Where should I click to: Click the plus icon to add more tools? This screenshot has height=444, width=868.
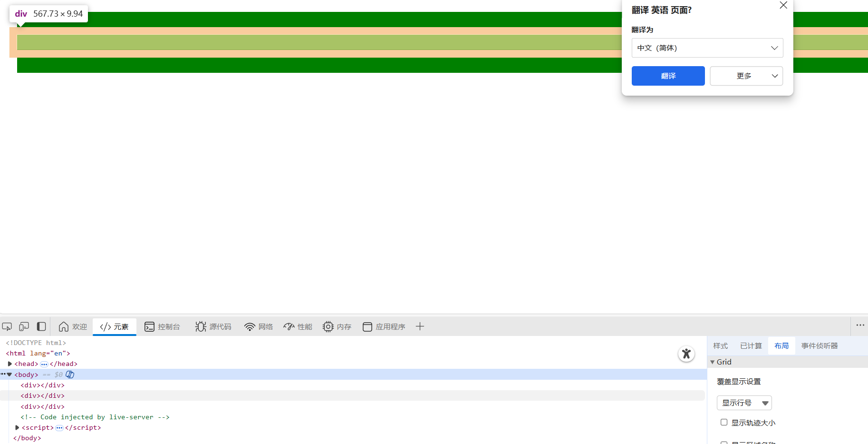click(x=420, y=326)
